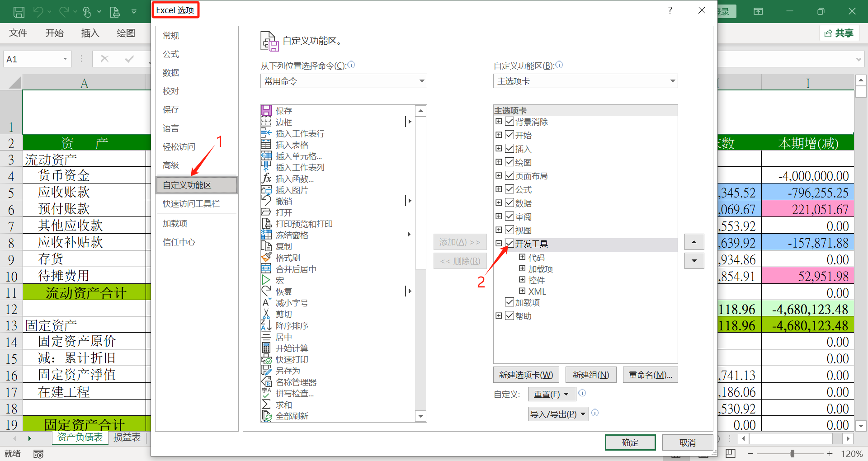Uncheck the 背景消除 tab checkbox
This screenshot has width=868, height=461.
click(x=509, y=121)
